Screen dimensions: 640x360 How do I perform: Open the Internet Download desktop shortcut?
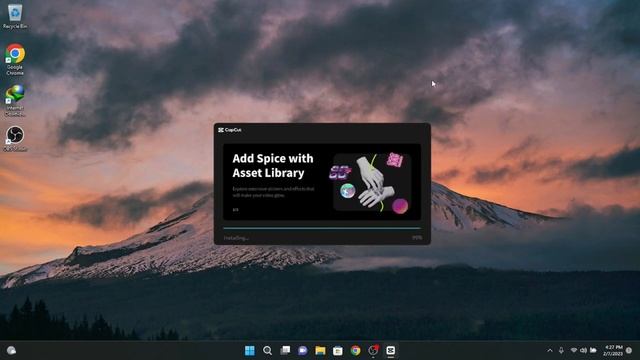coord(15,100)
